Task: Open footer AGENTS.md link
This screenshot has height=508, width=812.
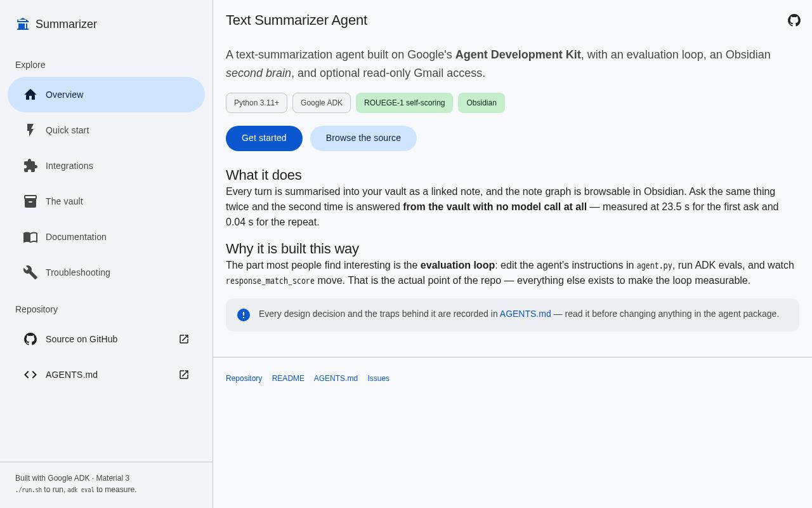Action: [x=336, y=378]
